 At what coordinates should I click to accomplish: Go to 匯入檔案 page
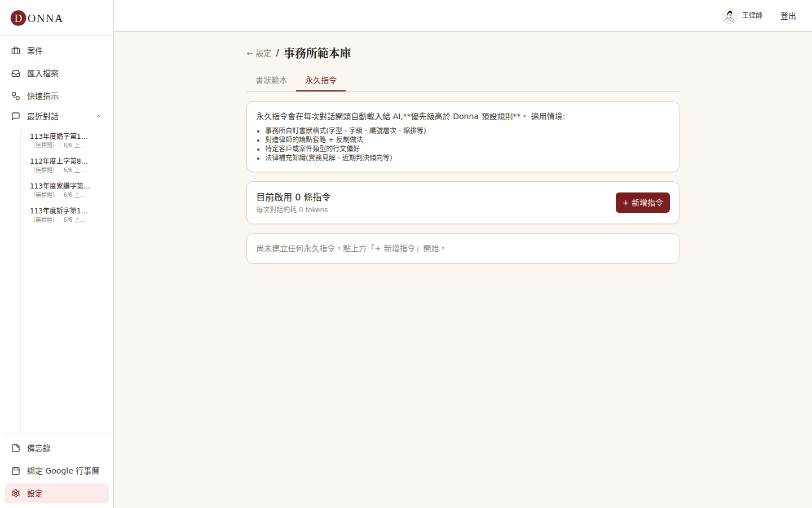click(56, 73)
